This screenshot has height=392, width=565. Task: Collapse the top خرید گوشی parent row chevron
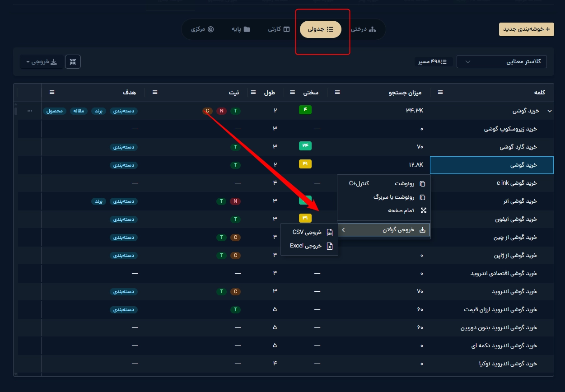click(x=550, y=111)
